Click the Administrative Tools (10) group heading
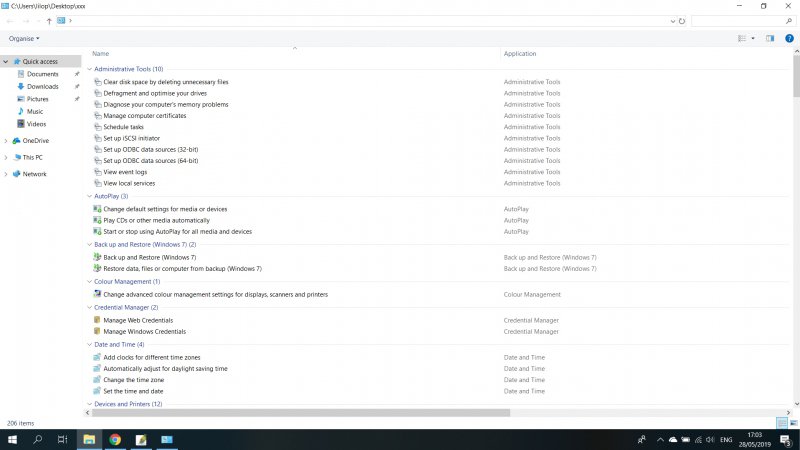 pos(129,69)
